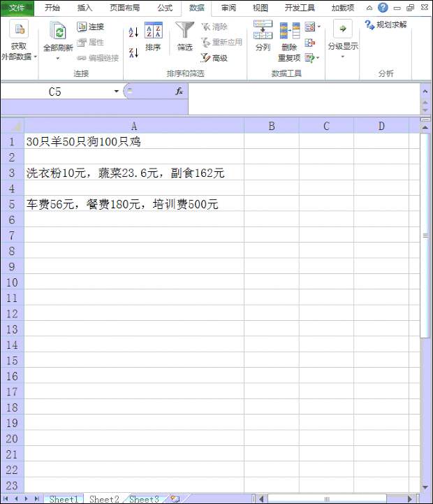Select row 5 header
Screen dimensions: 433x504
tap(12, 204)
